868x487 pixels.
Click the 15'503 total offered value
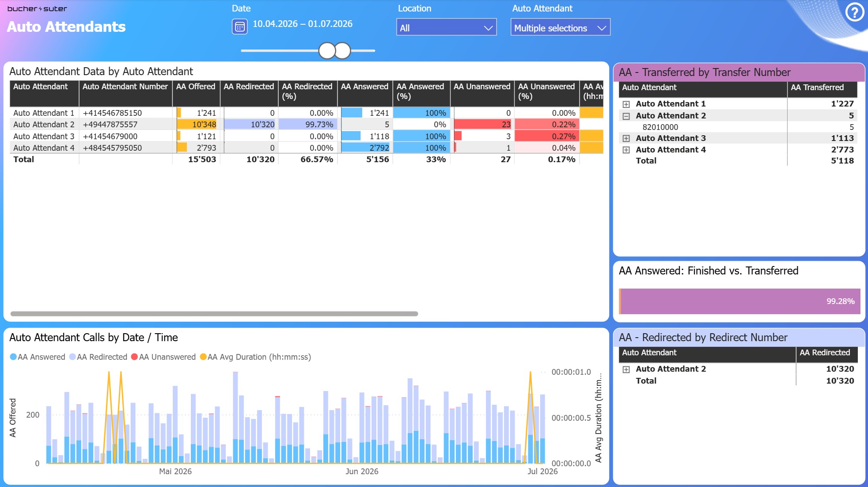(x=202, y=160)
